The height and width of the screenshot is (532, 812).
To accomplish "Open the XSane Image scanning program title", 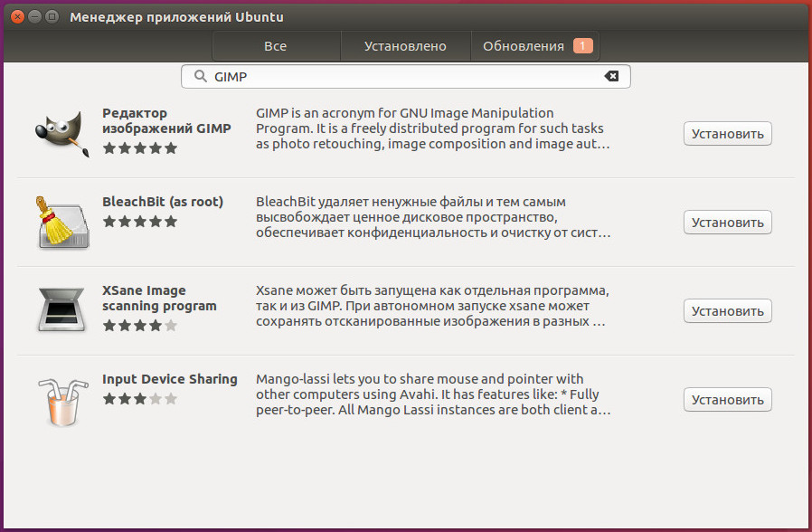I will pos(159,298).
